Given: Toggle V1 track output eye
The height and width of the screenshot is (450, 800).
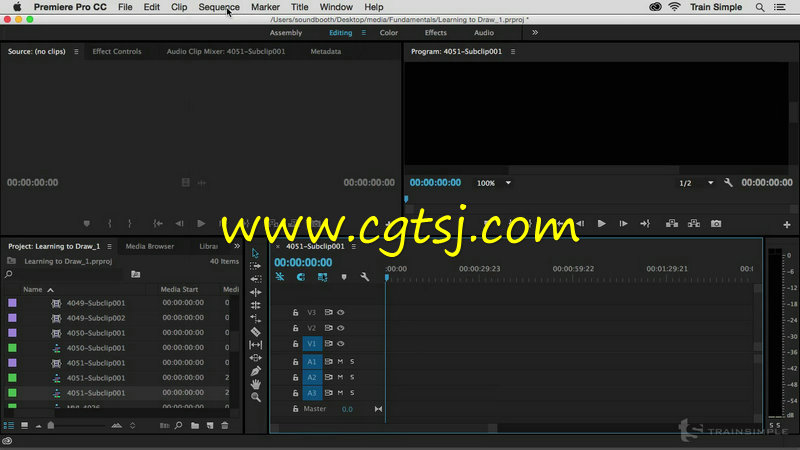Looking at the screenshot, I should click(341, 344).
